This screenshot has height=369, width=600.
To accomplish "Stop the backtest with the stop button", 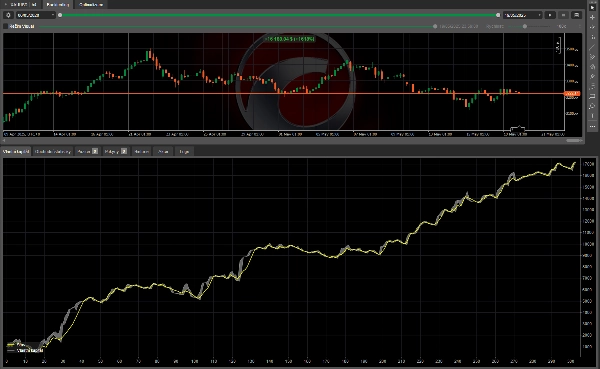I will tap(563, 15).
